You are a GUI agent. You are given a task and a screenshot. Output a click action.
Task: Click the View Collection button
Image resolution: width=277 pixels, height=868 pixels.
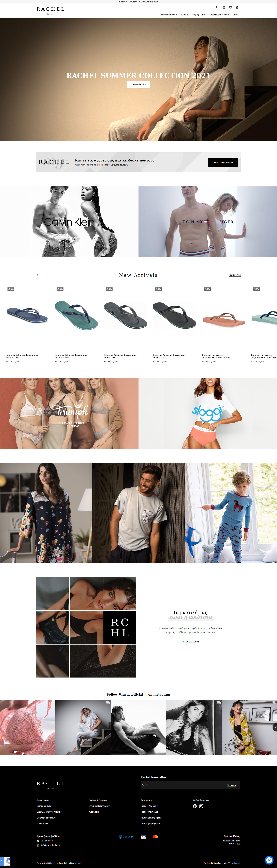tap(138, 85)
